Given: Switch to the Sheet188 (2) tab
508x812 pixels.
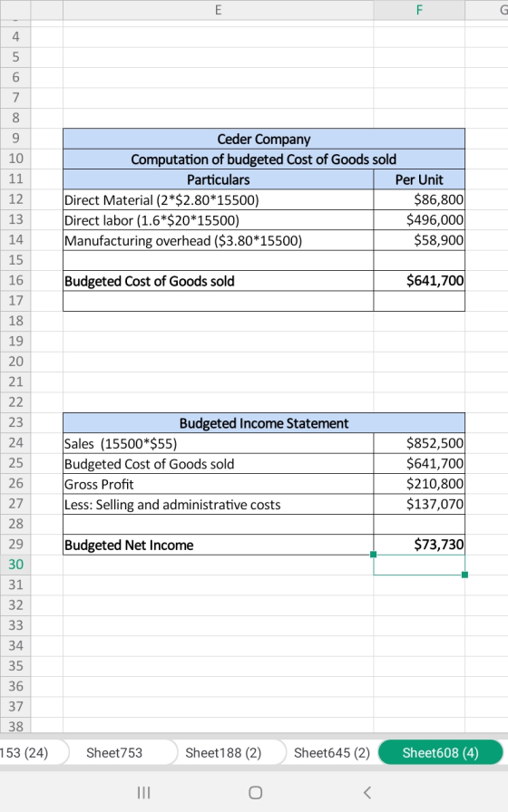Looking at the screenshot, I should 223,752.
